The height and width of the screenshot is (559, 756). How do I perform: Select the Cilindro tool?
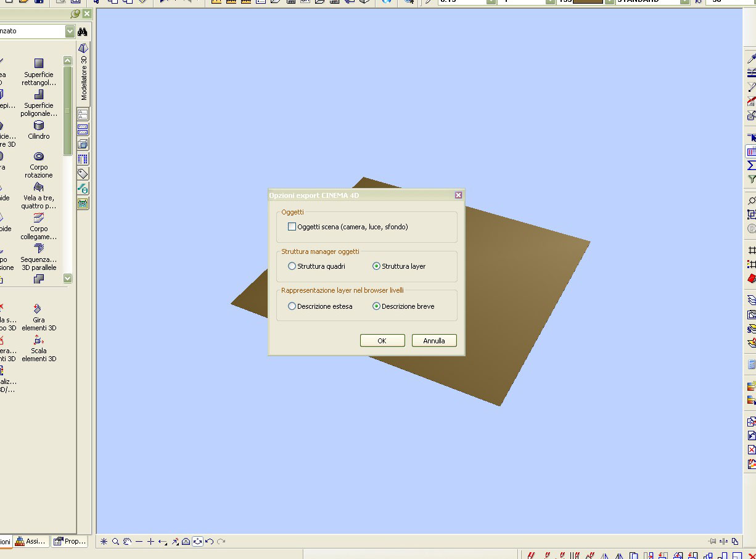tap(39, 129)
